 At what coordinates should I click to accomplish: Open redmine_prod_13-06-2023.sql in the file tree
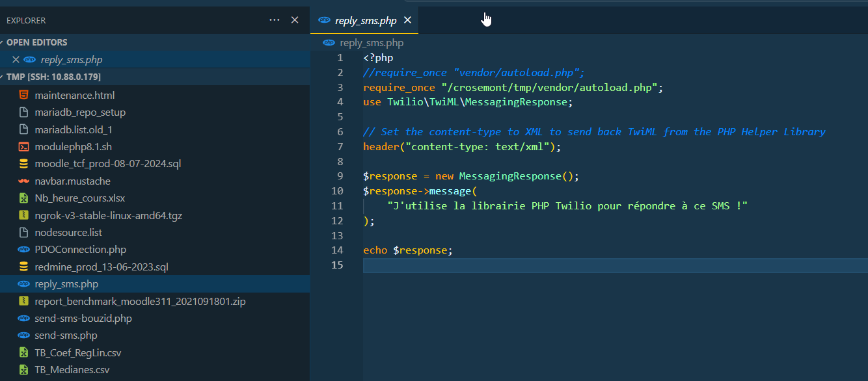point(101,267)
